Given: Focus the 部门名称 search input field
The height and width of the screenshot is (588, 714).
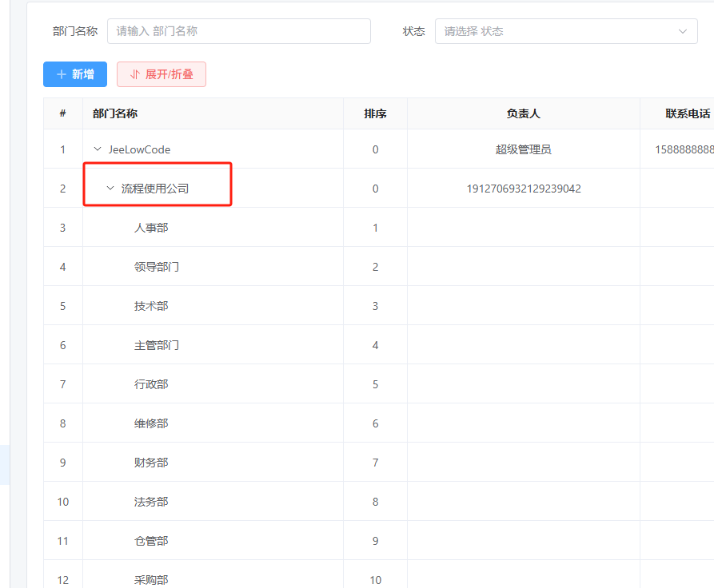Looking at the screenshot, I should tap(238, 31).
